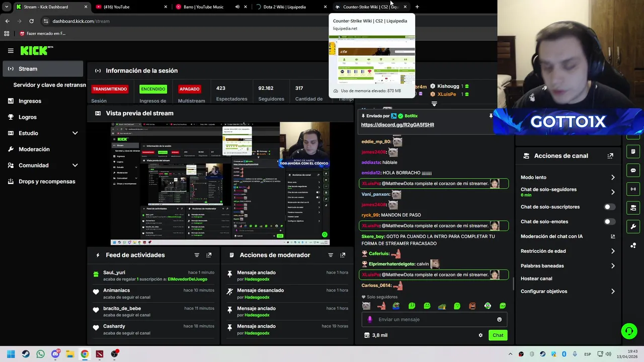The width and height of the screenshot is (644, 362).
Task: Switch to the (416) YouTube tab
Action: pos(132,7)
